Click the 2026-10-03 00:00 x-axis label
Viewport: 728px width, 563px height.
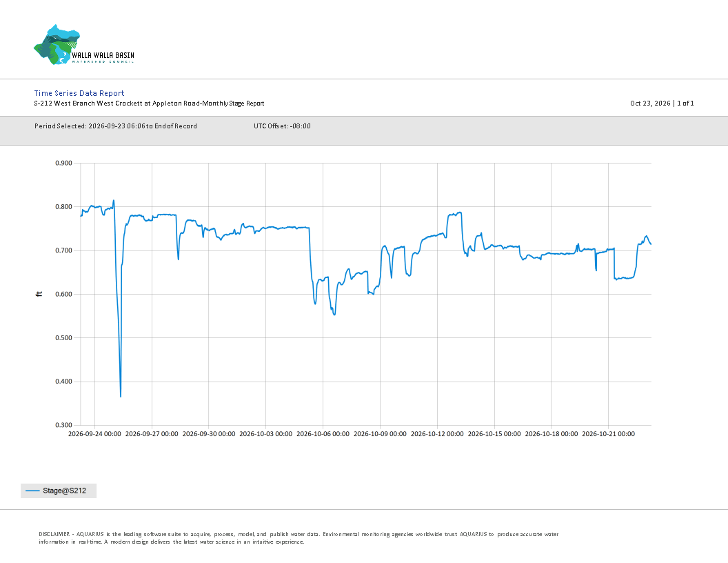tap(266, 434)
